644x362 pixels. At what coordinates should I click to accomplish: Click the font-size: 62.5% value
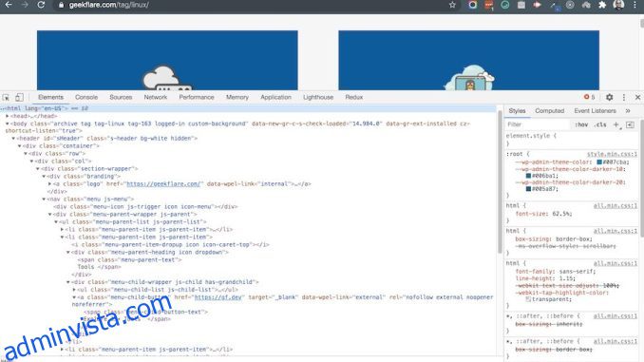(560, 214)
